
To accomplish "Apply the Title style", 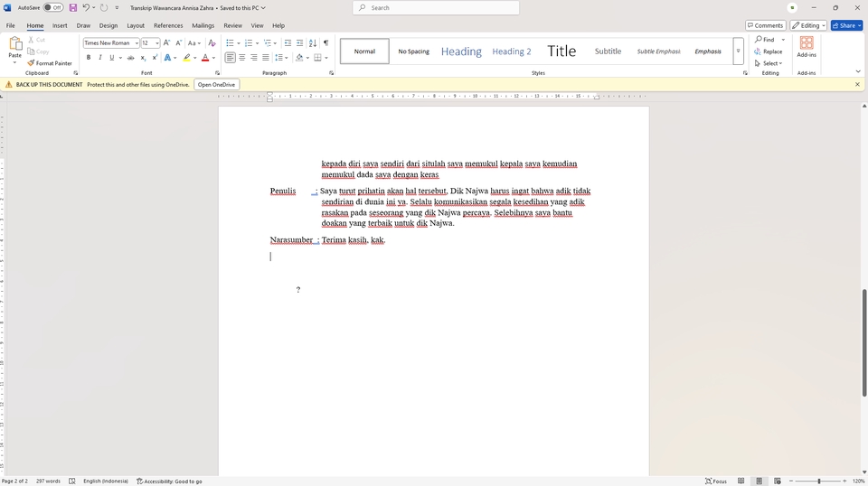I will point(561,51).
